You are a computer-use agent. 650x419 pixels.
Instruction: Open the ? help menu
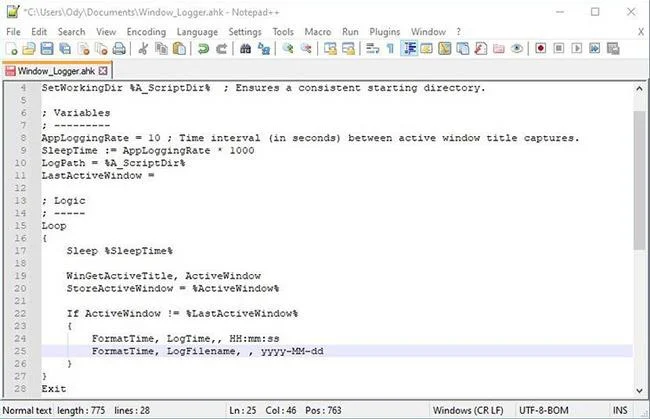(458, 32)
